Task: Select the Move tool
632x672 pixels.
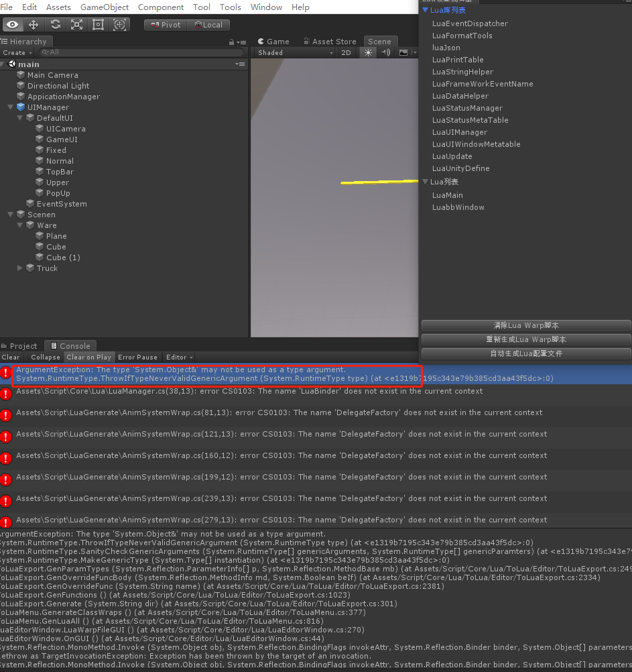Action: coord(34,25)
